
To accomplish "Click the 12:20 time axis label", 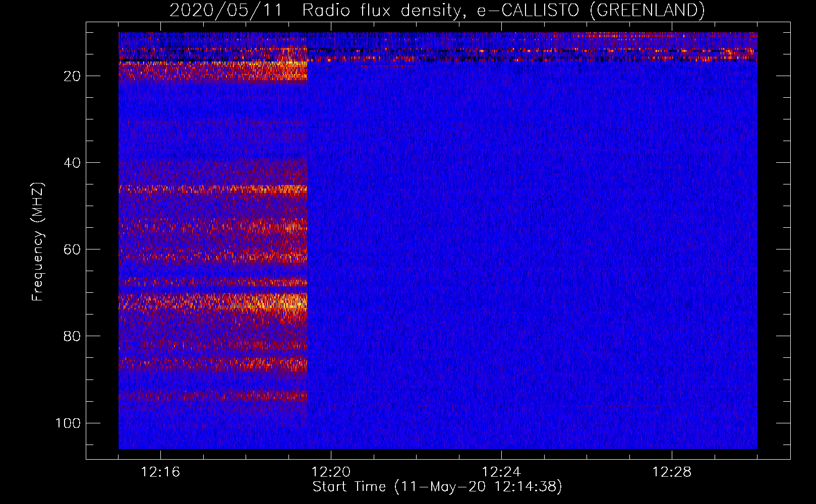I will pyautogui.click(x=331, y=472).
